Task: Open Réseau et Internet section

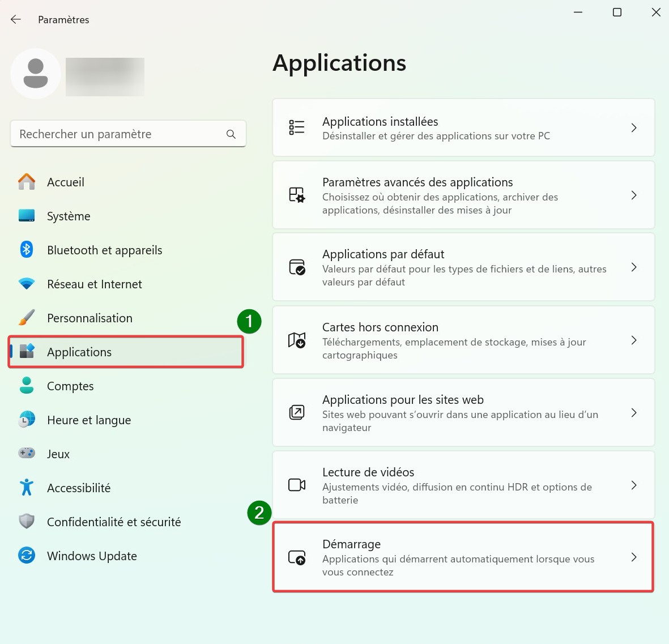Action: point(127,284)
